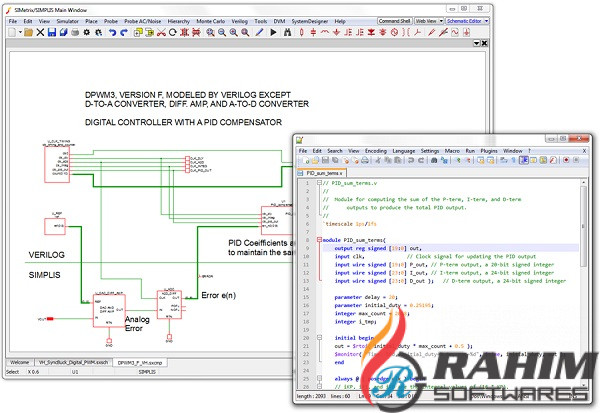Place a resistor from the toolbar
The image size is (600, 413).
pos(302,33)
